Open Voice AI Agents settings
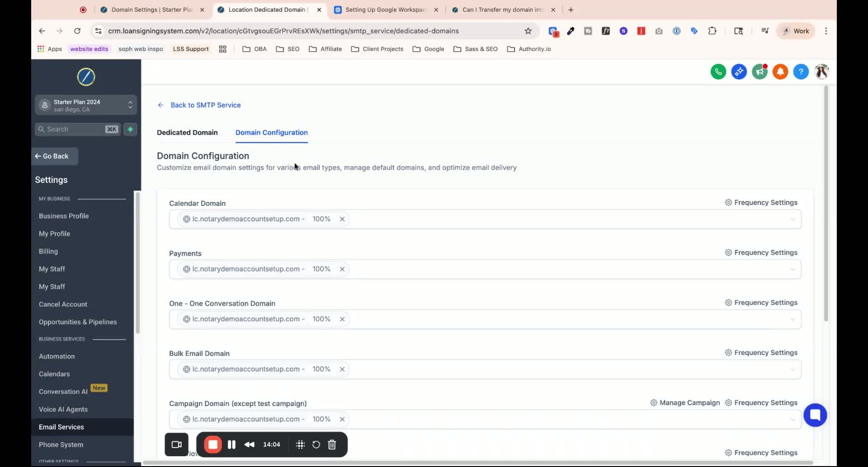The width and height of the screenshot is (868, 467). tap(63, 409)
